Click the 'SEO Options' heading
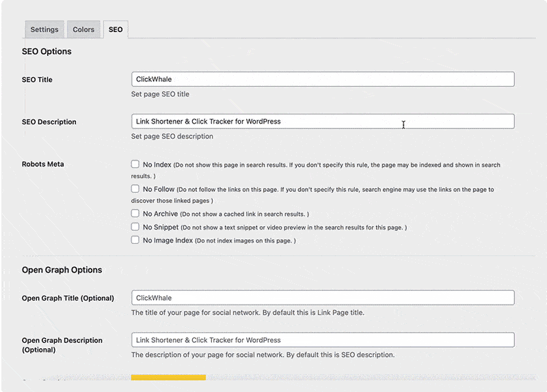 (46, 52)
